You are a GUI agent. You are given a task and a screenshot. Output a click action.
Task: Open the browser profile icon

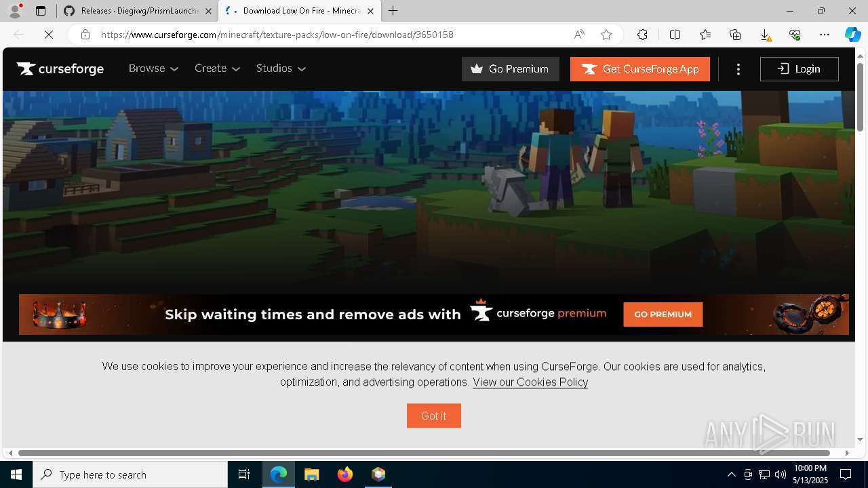[14, 11]
